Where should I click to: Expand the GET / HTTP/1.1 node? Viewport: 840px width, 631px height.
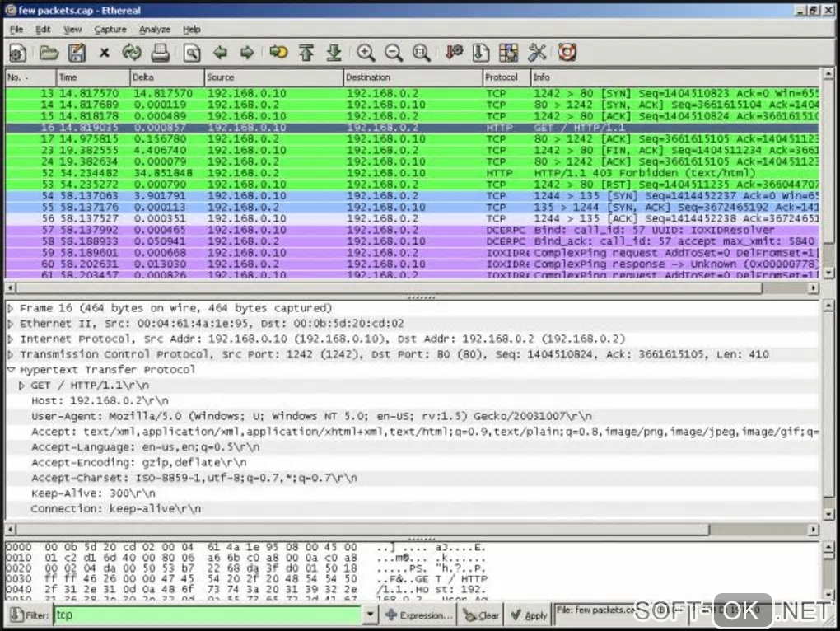click(22, 386)
